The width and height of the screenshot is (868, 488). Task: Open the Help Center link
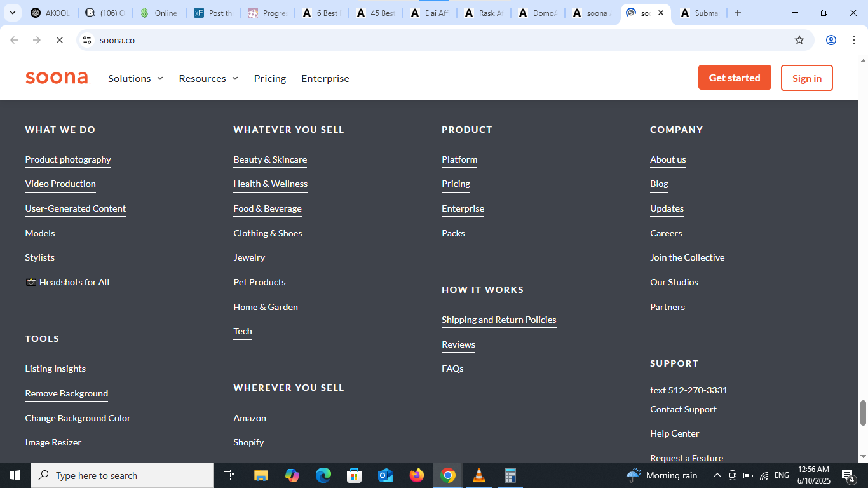tap(675, 433)
